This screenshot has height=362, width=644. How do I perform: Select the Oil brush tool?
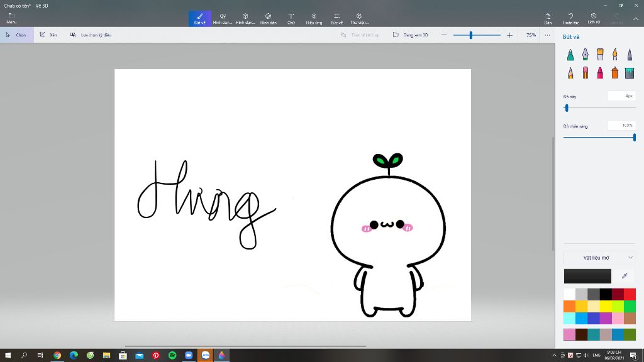coord(600,55)
